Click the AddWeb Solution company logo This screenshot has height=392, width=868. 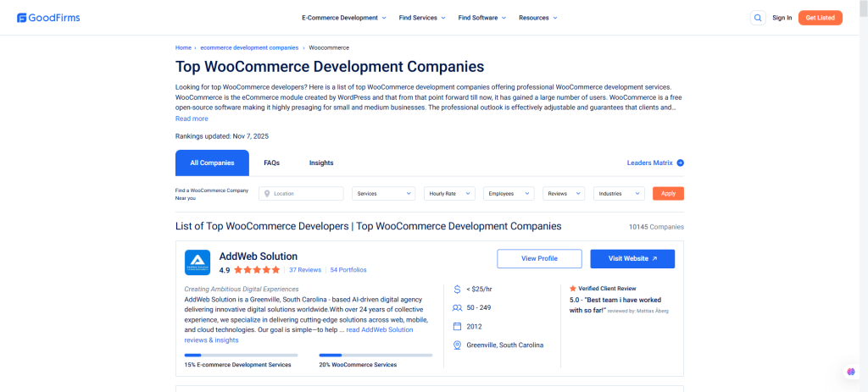click(x=198, y=262)
